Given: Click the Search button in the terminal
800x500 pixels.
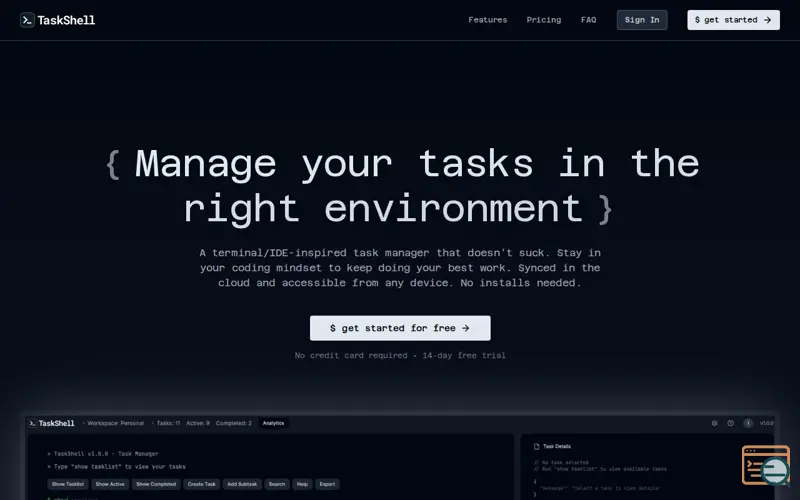Looking at the screenshot, I should coord(277,484).
